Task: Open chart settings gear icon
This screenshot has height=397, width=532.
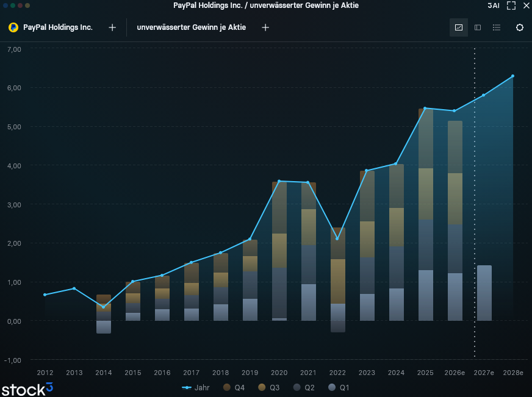Action: [x=520, y=27]
